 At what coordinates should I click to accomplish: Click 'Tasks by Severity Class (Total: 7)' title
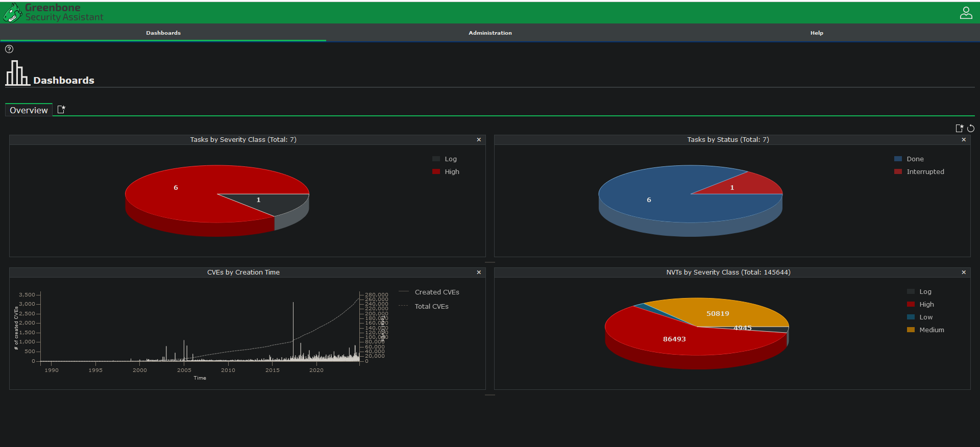(243, 140)
